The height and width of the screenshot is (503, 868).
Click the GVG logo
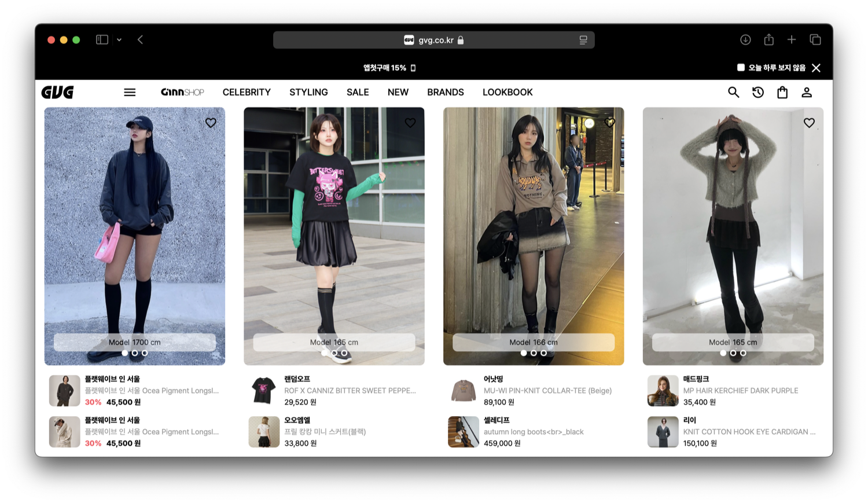click(57, 93)
